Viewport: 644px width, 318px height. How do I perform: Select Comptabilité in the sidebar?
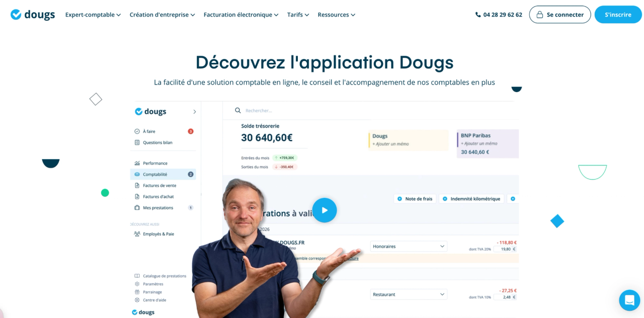pos(163,174)
